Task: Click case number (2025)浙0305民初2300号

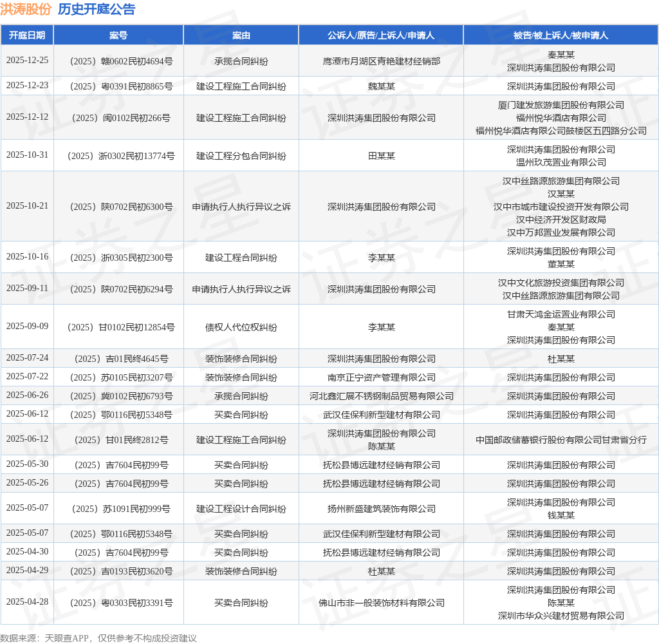Action: pyautogui.click(x=121, y=258)
